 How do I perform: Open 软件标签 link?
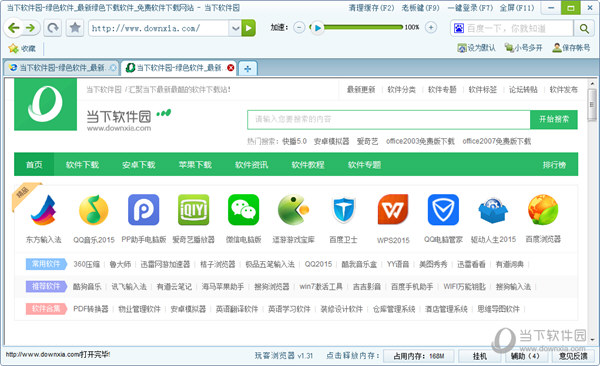tap(483, 90)
